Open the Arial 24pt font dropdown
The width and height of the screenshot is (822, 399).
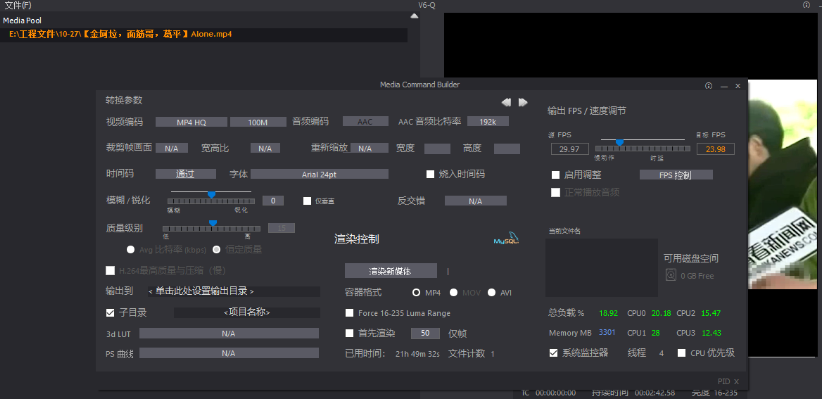click(319, 174)
